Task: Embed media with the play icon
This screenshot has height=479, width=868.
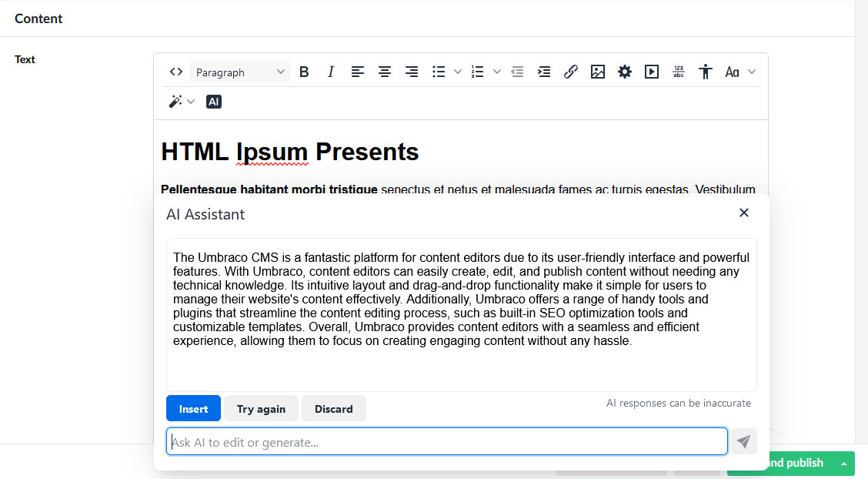Action: point(652,72)
